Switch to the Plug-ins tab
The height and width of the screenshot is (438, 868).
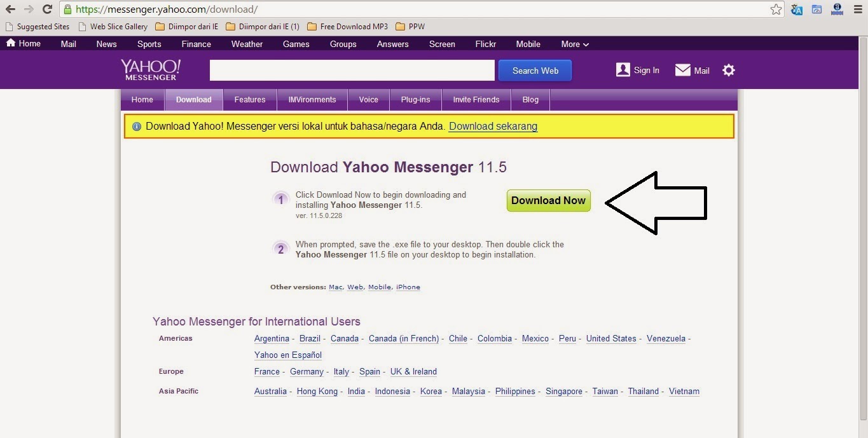point(415,100)
